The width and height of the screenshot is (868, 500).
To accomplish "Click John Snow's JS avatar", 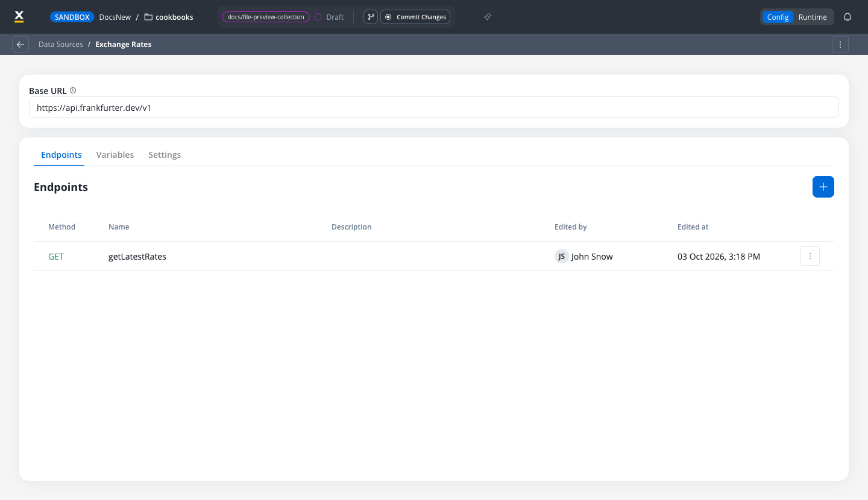I will 562,257.
